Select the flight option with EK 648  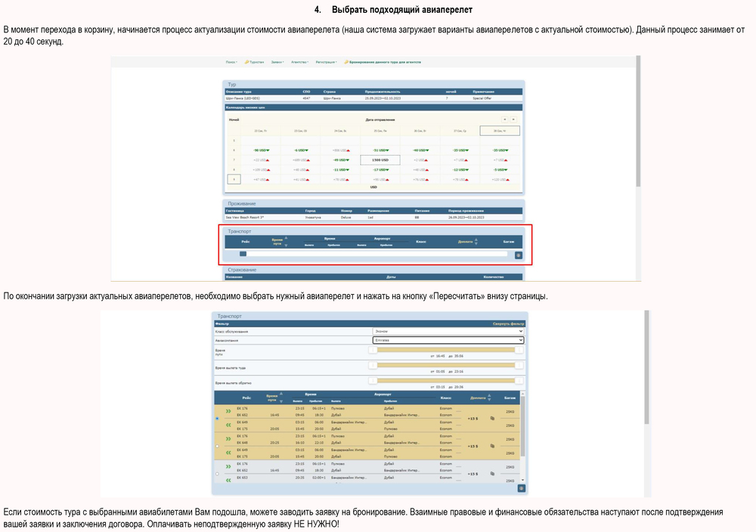(x=217, y=446)
